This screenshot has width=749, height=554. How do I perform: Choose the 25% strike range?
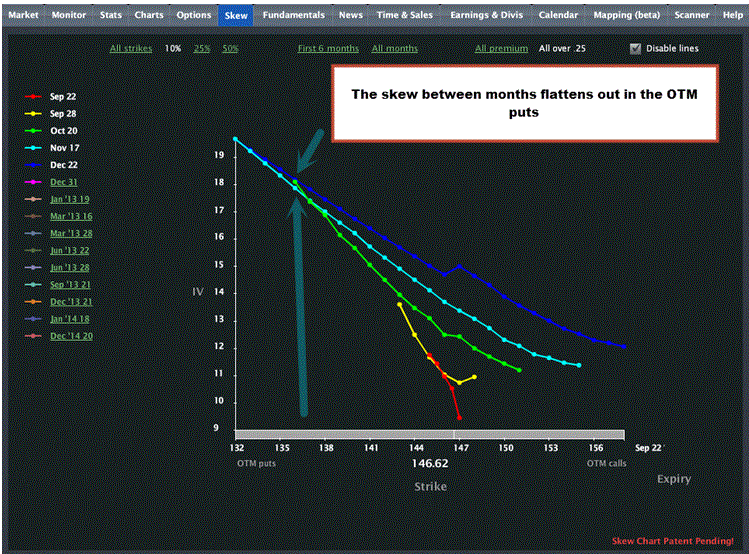202,49
